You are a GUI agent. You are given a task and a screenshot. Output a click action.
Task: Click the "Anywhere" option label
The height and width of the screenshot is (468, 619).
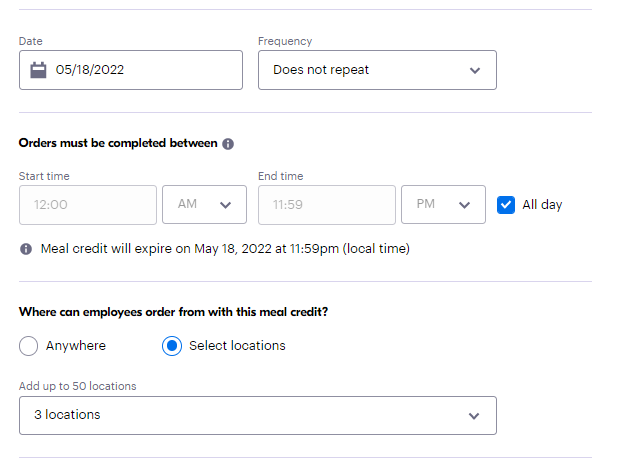point(76,346)
